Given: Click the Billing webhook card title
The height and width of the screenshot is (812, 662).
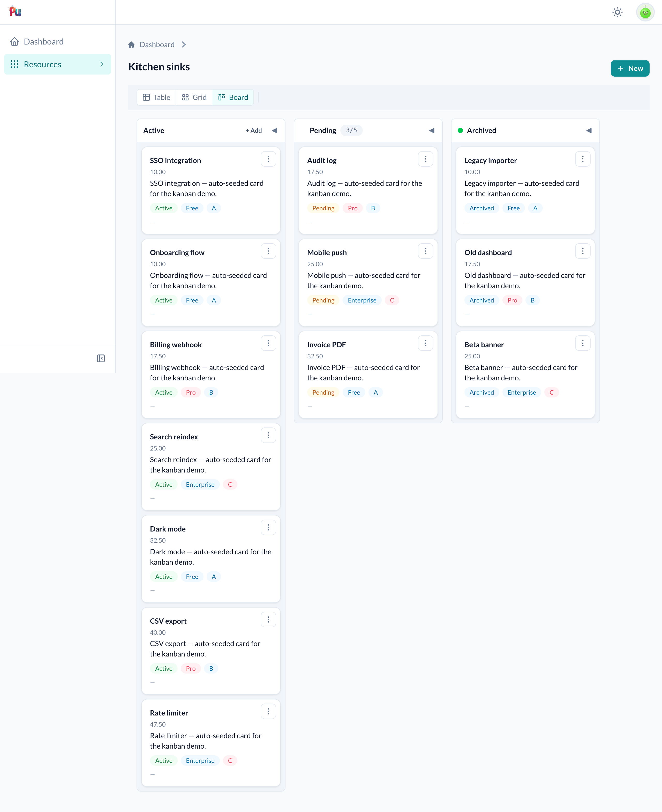Looking at the screenshot, I should (x=176, y=345).
